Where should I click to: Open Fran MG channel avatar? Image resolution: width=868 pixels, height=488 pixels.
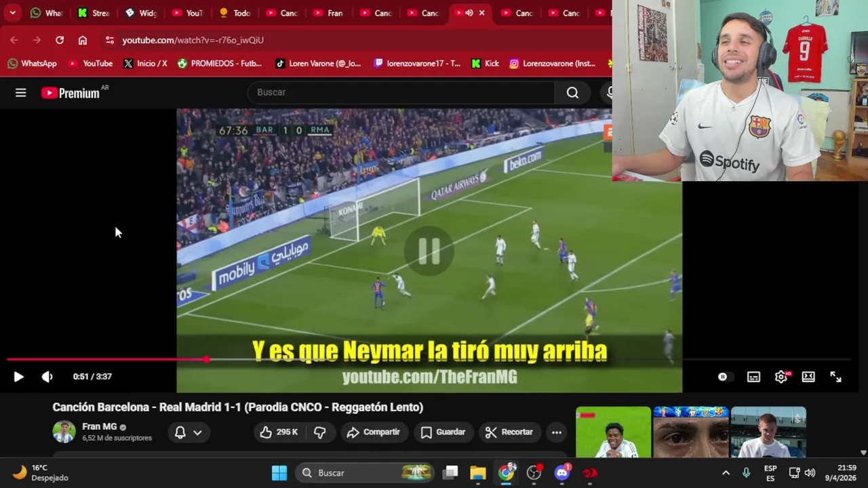pos(64,432)
